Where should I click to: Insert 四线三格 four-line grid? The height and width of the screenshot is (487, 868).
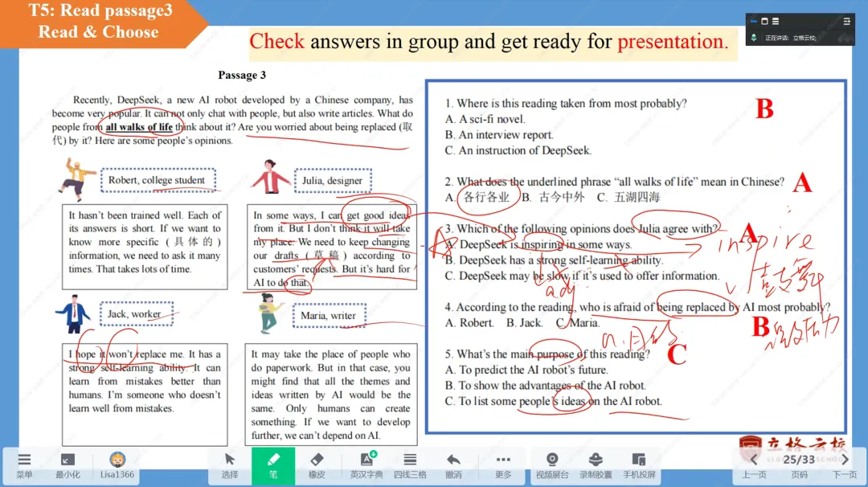click(410, 465)
